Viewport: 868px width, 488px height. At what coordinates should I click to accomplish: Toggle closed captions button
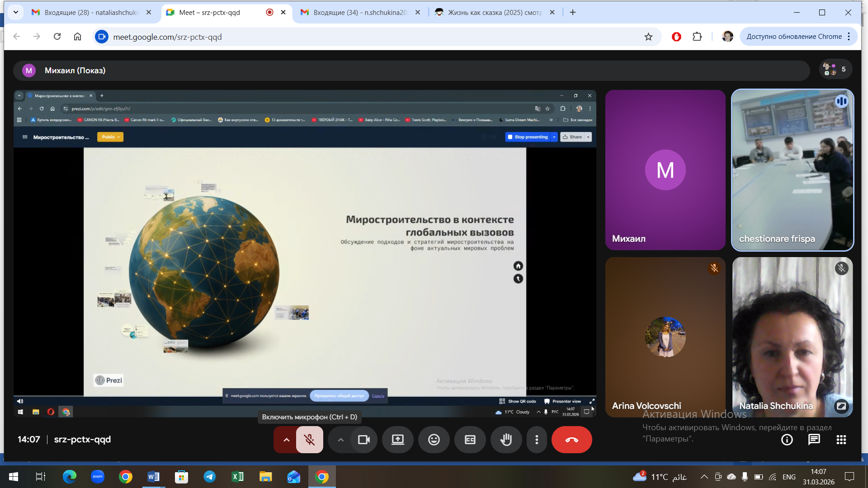pos(470,440)
